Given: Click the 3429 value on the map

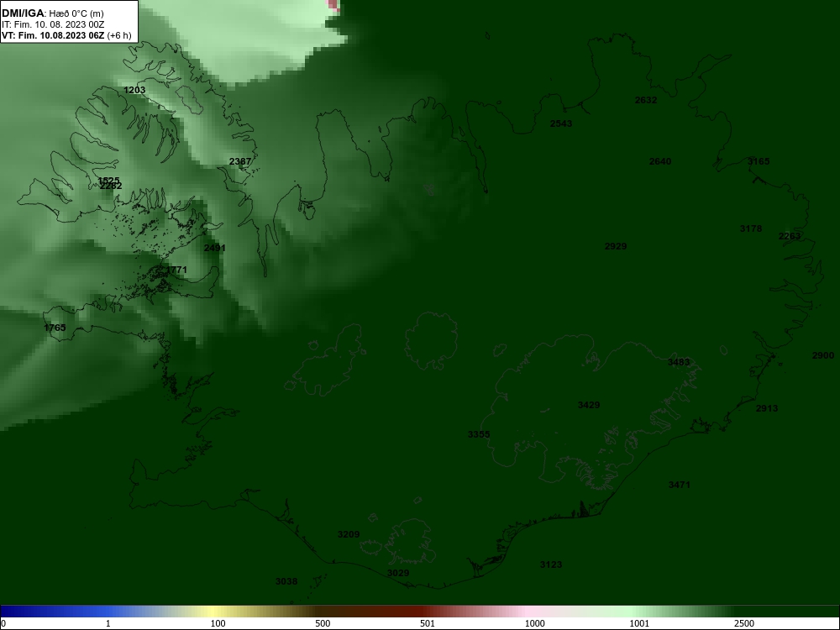Looking at the screenshot, I should (589, 405).
